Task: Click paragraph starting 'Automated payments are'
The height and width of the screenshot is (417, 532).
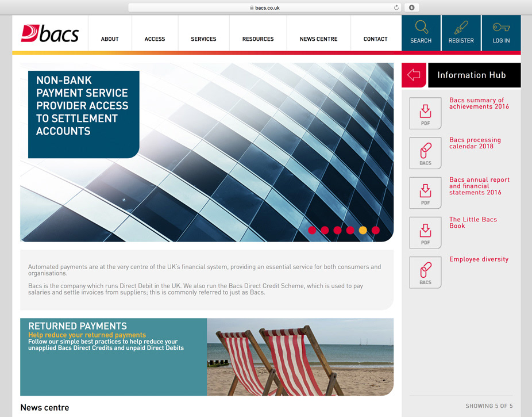Action: (205, 270)
